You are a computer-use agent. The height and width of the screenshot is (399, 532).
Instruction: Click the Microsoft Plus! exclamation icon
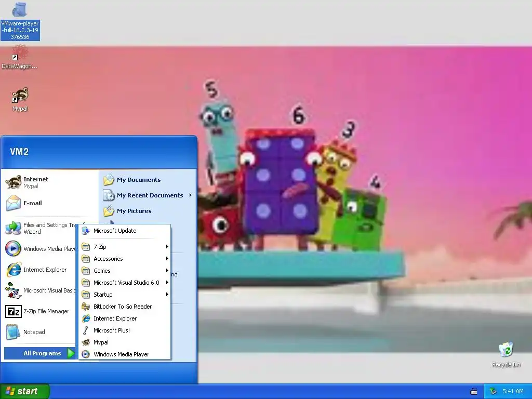pyautogui.click(x=86, y=330)
